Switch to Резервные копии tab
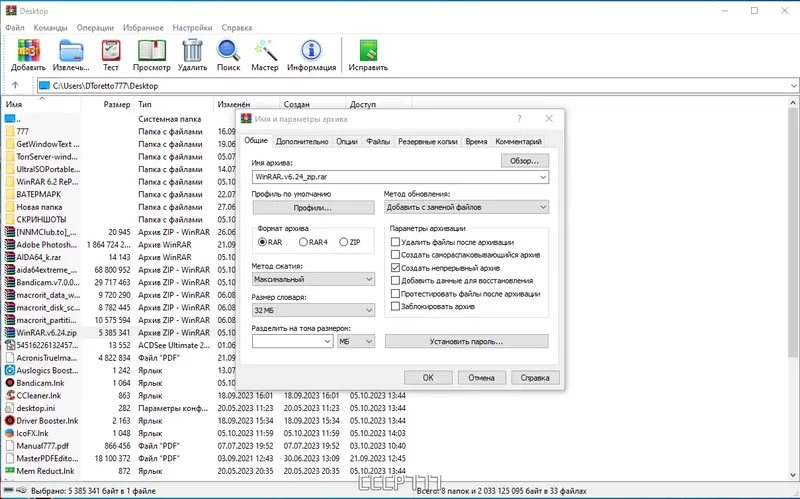This screenshot has height=499, width=800. (428, 142)
